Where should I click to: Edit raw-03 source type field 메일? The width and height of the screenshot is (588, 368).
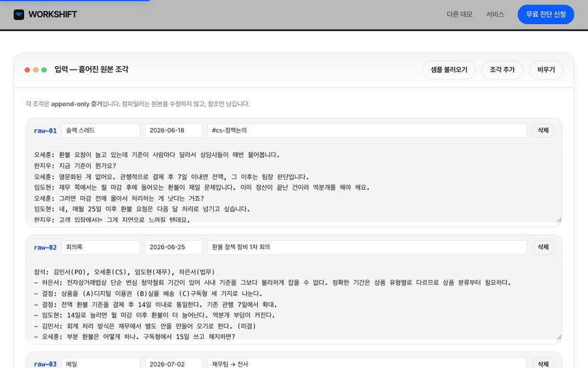(100, 363)
